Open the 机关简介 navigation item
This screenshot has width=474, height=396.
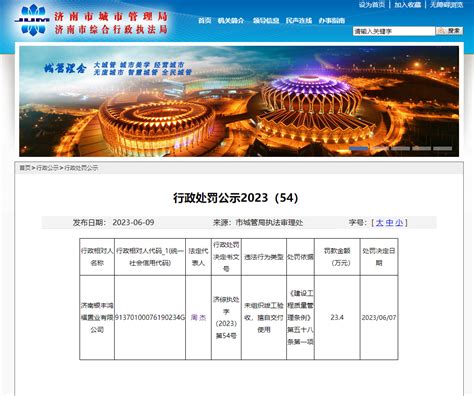231,21
